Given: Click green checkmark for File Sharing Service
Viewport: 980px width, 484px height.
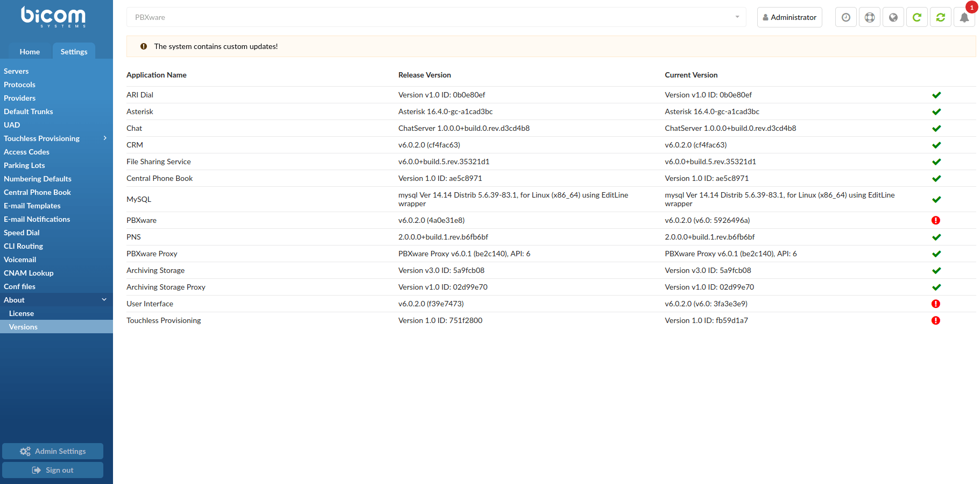Looking at the screenshot, I should [936, 162].
